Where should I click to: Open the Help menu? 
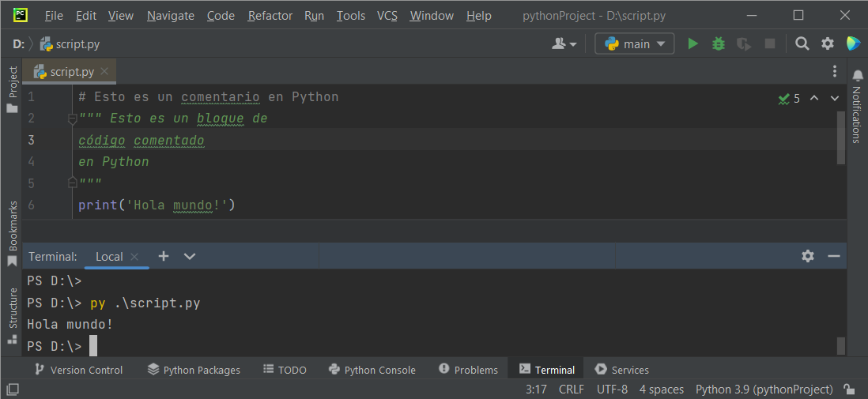click(479, 16)
